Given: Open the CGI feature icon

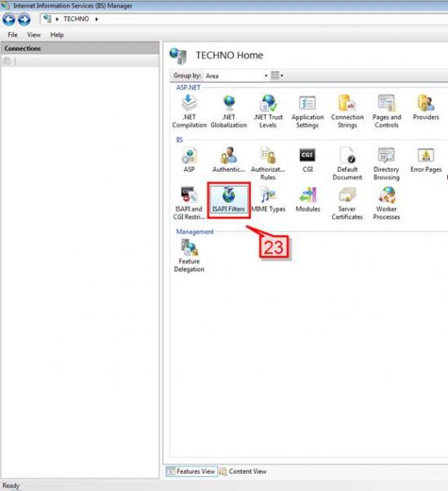Looking at the screenshot, I should [x=307, y=160].
